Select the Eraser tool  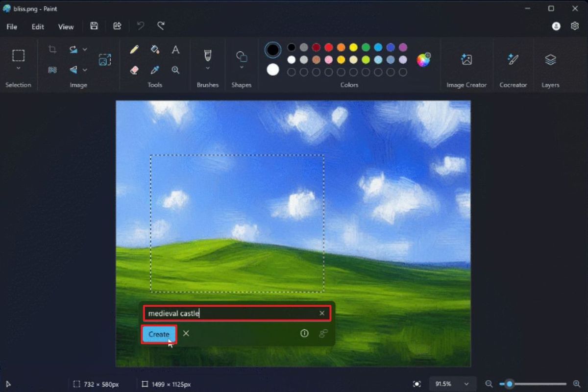coord(135,70)
